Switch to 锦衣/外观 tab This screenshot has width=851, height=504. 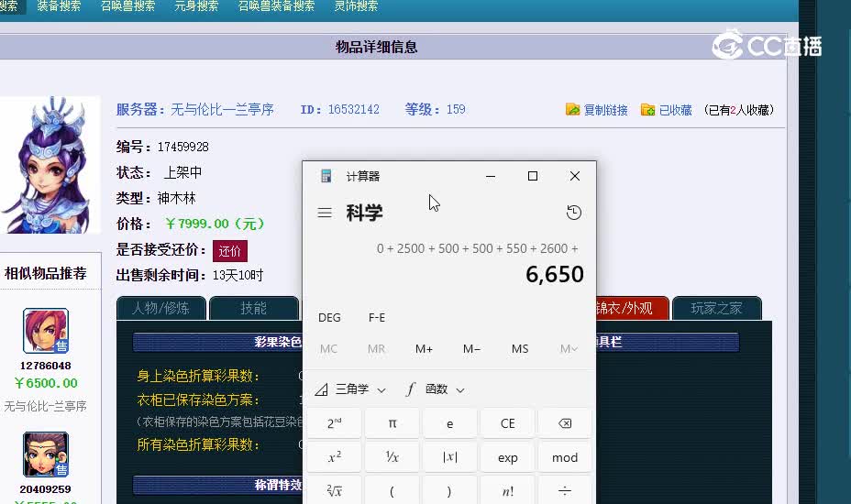click(x=632, y=308)
